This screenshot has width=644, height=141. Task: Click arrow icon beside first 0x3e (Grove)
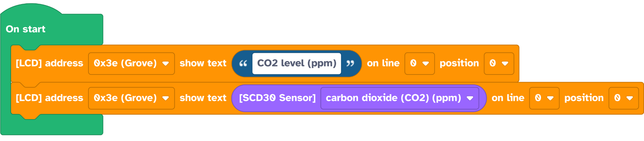[165, 64]
